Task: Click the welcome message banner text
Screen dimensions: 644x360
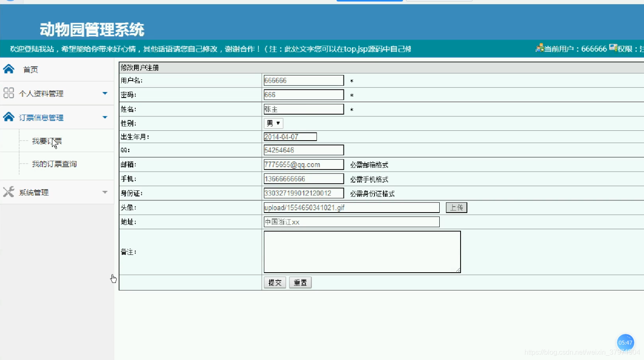Action: [211, 49]
